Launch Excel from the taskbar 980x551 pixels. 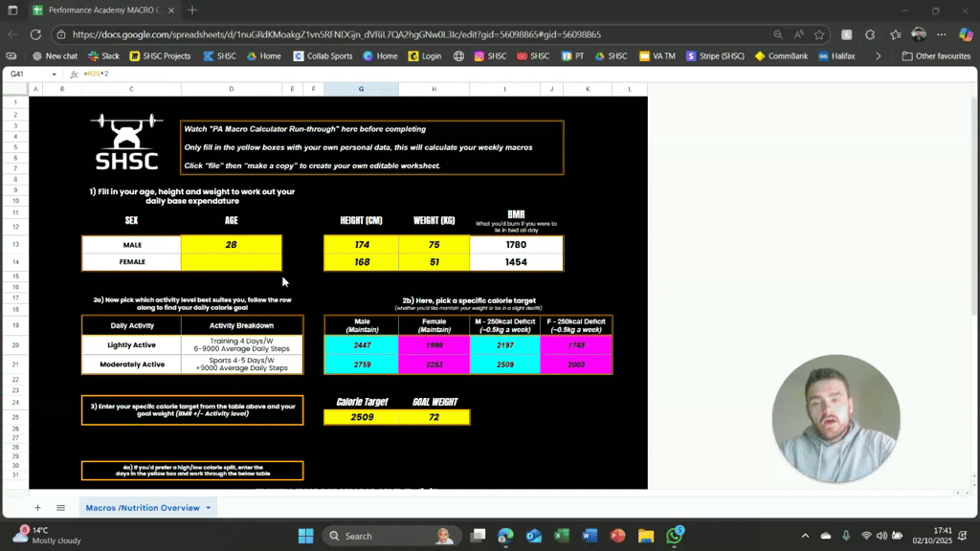(561, 536)
